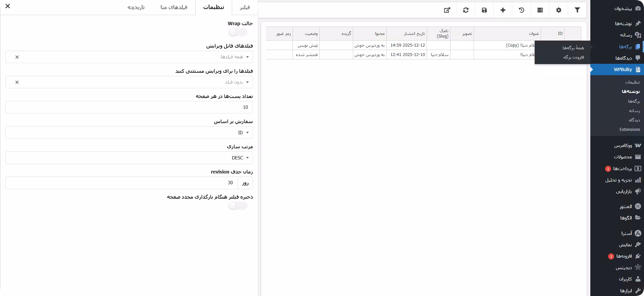Click the نامک (Slug) column header
The height and width of the screenshot is (296, 644).
[438, 34]
